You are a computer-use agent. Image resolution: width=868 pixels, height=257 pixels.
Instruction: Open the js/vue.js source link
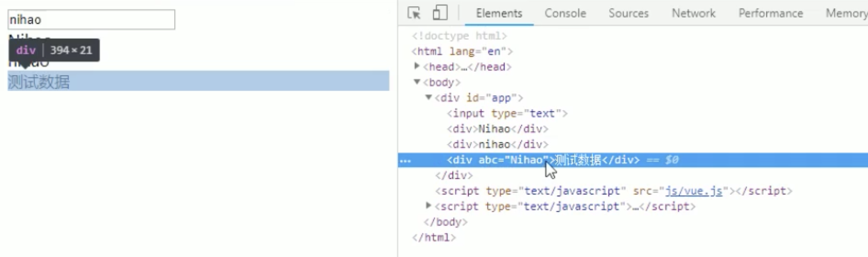[x=694, y=191]
